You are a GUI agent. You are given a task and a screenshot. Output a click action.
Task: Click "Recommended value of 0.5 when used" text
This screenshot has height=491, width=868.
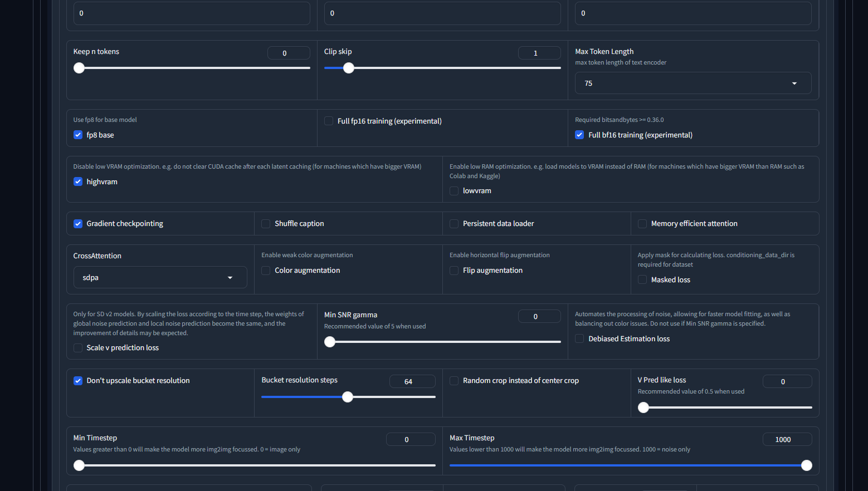691,391
